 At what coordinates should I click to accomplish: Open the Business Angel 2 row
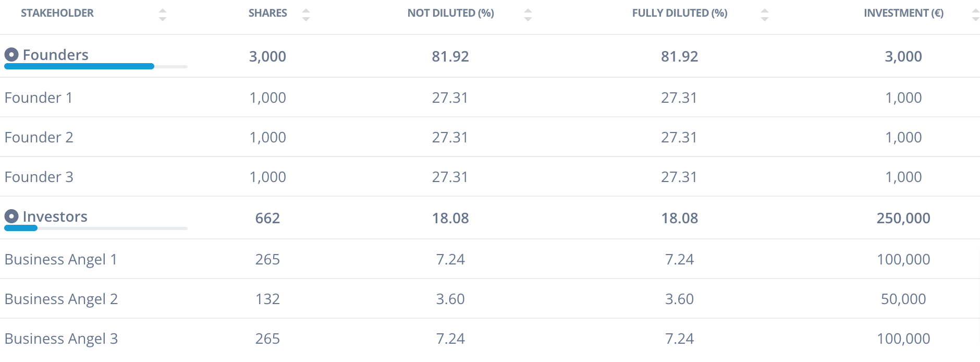click(490, 299)
